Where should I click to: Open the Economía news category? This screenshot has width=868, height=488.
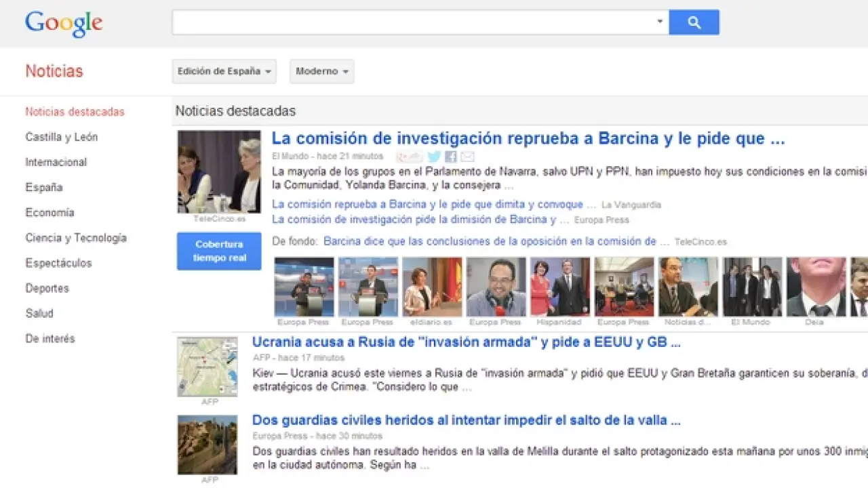(x=50, y=212)
